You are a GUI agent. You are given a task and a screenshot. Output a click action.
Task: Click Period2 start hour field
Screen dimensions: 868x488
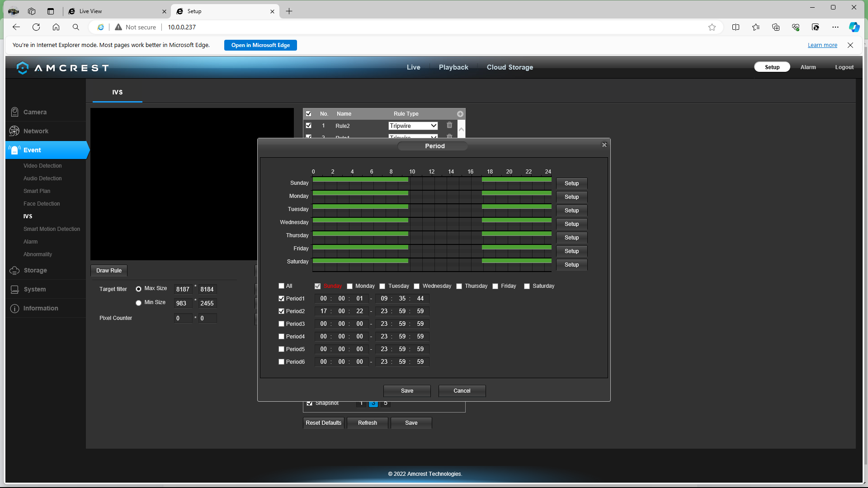click(323, 311)
